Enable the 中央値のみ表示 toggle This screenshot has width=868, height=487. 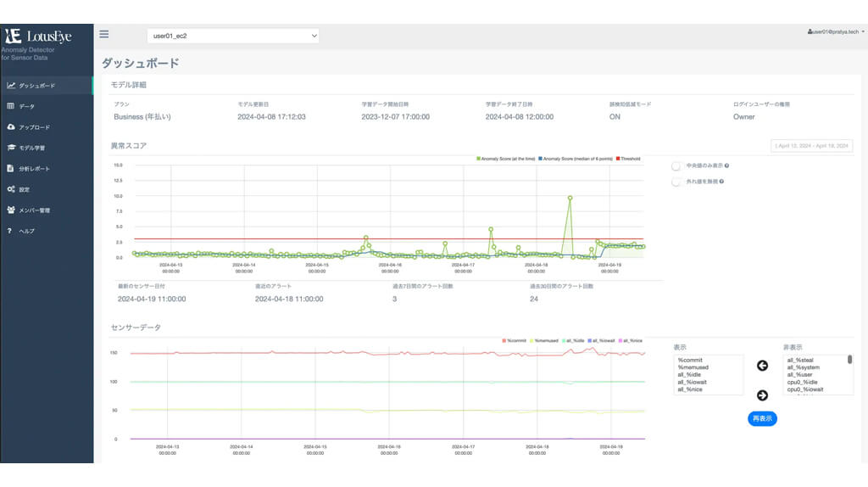click(676, 166)
